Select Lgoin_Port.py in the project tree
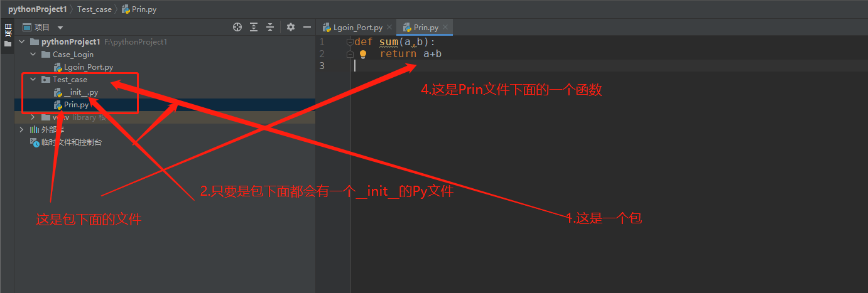 89,67
